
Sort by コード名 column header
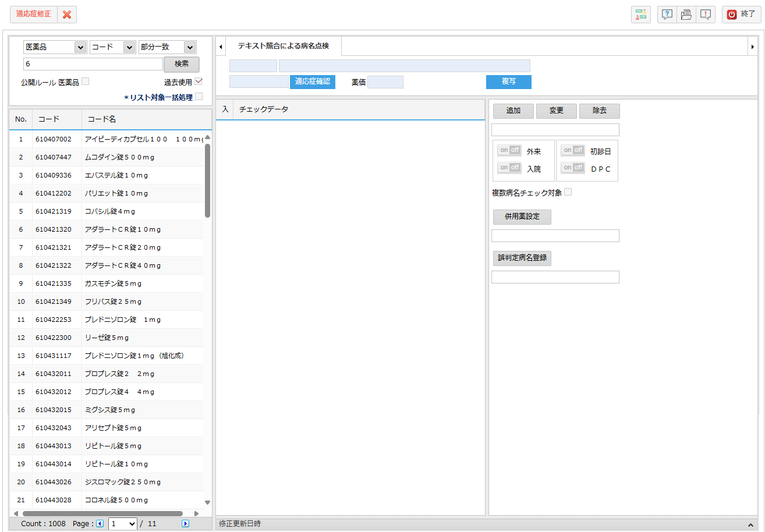pos(147,119)
